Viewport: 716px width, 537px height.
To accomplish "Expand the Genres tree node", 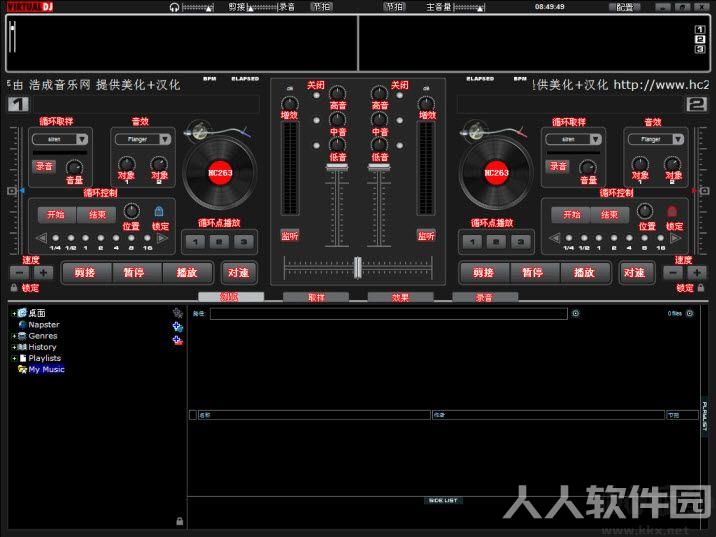I will (x=14, y=336).
